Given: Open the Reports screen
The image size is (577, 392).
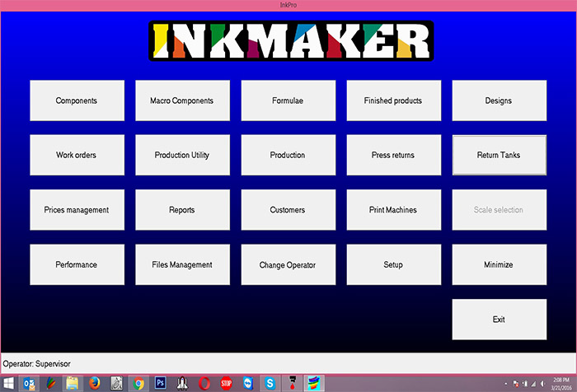Looking at the screenshot, I should (x=182, y=210).
